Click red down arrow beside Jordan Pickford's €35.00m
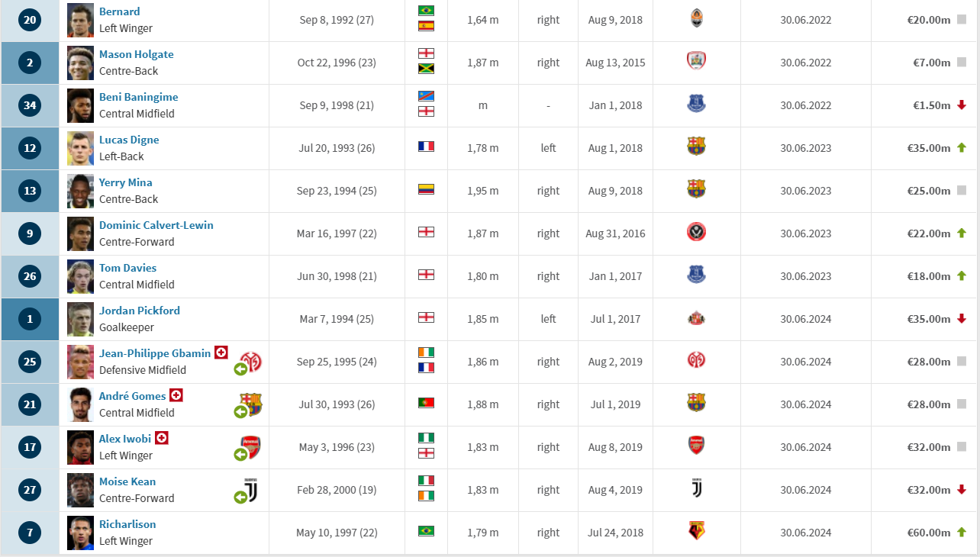The image size is (980, 557). click(x=962, y=318)
